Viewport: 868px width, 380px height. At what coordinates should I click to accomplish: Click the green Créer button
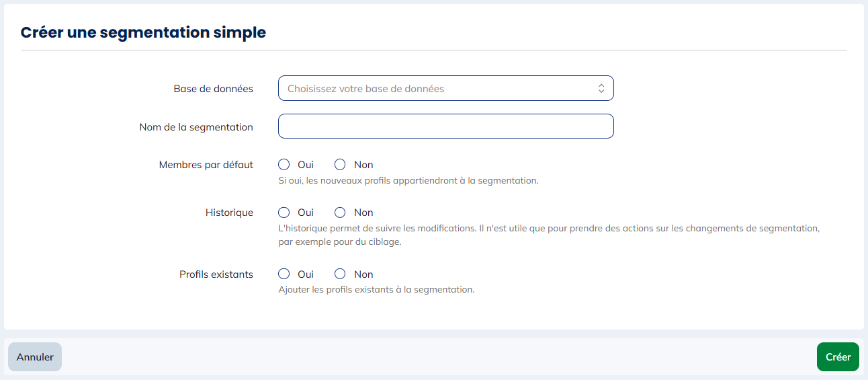(838, 357)
